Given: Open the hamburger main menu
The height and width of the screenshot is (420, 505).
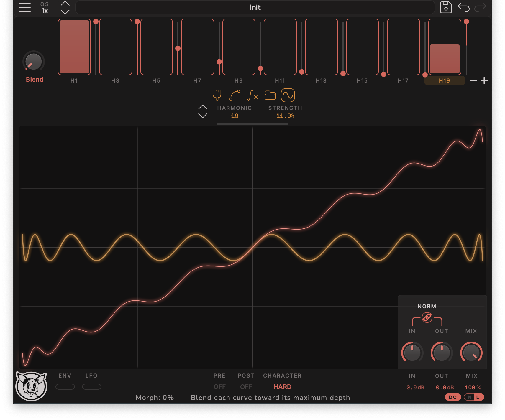Looking at the screenshot, I should point(25,7).
